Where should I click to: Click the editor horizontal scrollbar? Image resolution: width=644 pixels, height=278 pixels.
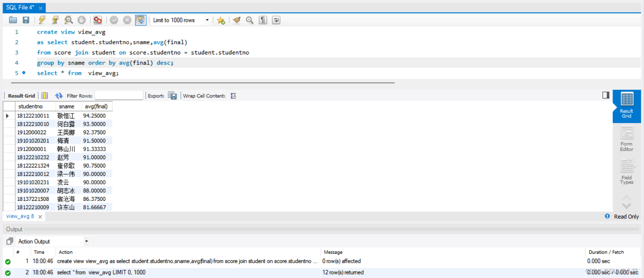[203, 83]
